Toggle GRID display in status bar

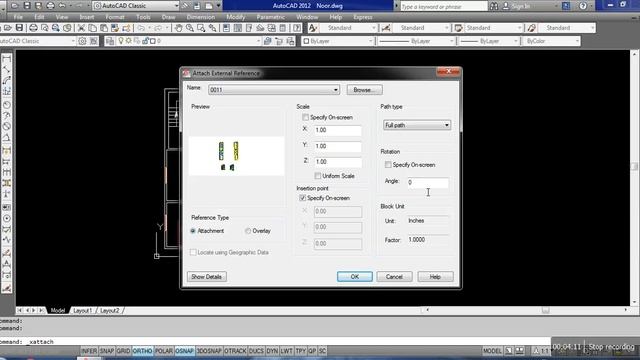123,351
